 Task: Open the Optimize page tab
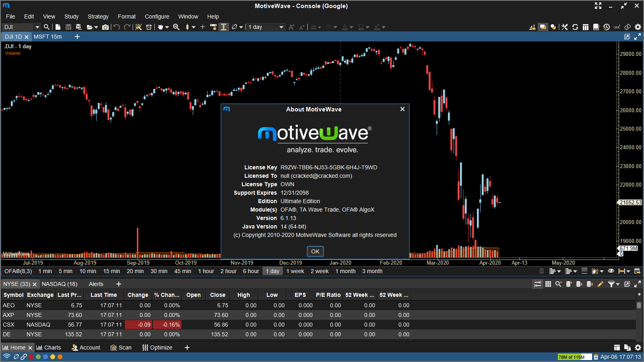point(157,348)
